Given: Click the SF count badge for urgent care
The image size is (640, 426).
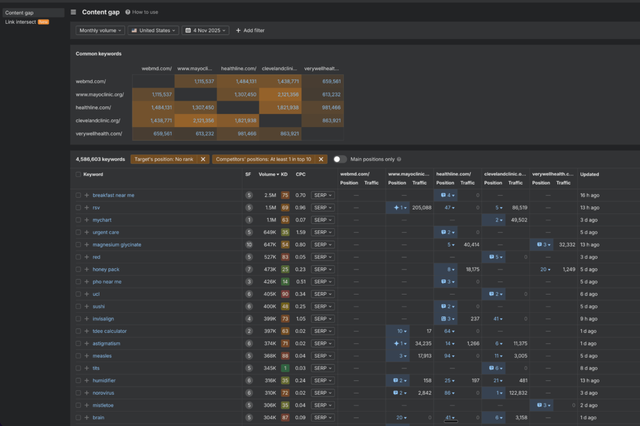Looking at the screenshot, I should (248, 232).
